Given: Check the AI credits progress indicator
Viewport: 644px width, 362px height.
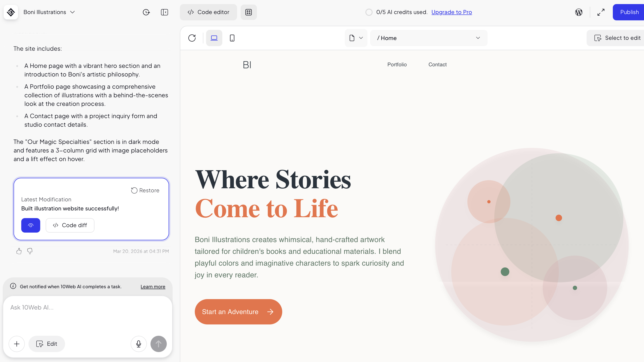Looking at the screenshot, I should tap(369, 12).
